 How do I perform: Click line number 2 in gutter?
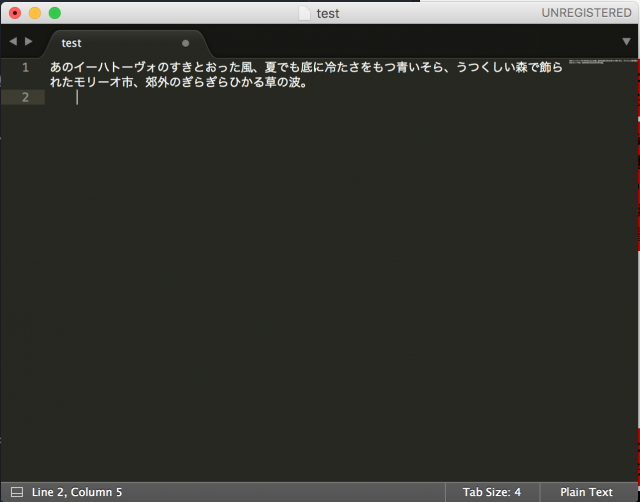[25, 97]
